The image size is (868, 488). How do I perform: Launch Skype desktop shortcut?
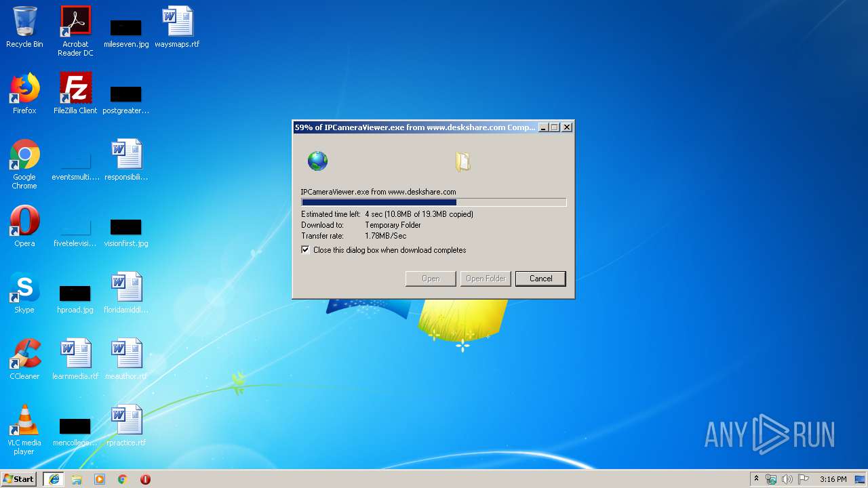(24, 293)
